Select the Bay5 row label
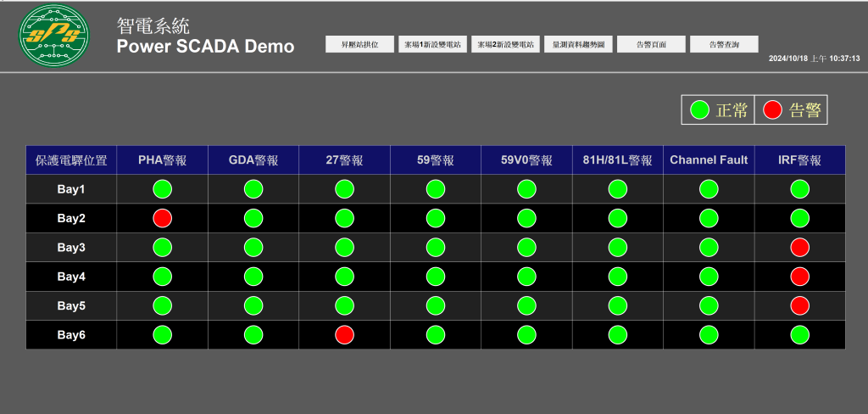Image resolution: width=868 pixels, height=414 pixels. pyautogui.click(x=71, y=305)
